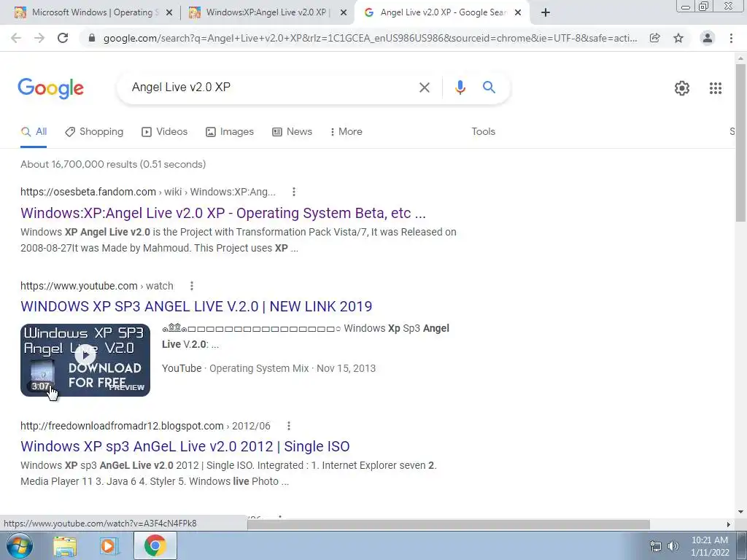Click the Chrome taskbar icon

tap(155, 545)
